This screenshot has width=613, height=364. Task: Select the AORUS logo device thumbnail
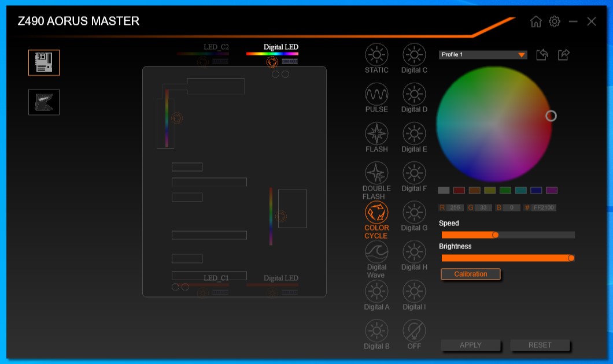click(44, 102)
